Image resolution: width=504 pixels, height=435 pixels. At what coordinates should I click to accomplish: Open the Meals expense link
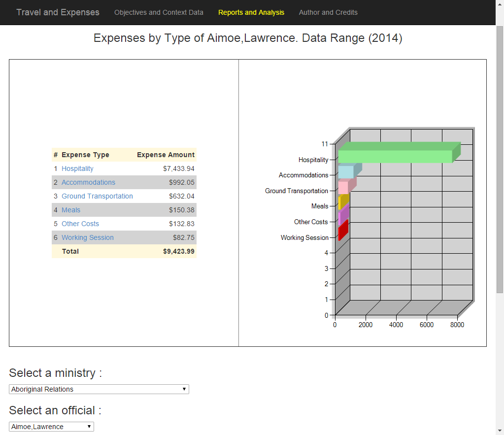click(71, 210)
